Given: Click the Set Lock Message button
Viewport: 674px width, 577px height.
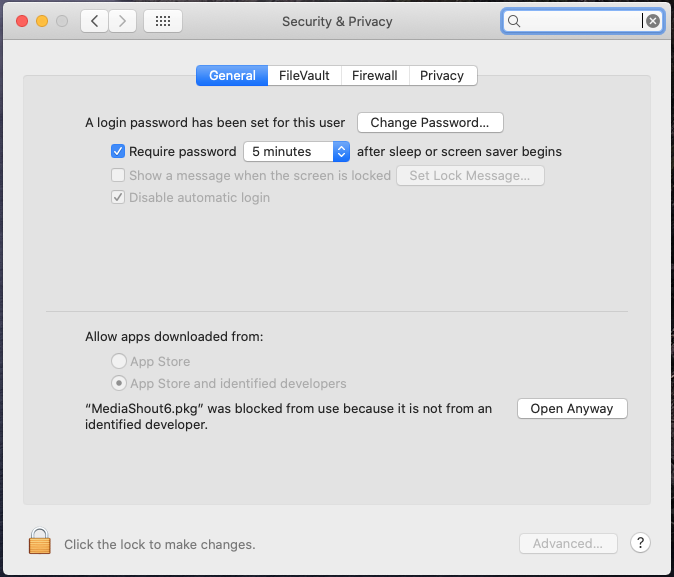Looking at the screenshot, I should point(470,175).
